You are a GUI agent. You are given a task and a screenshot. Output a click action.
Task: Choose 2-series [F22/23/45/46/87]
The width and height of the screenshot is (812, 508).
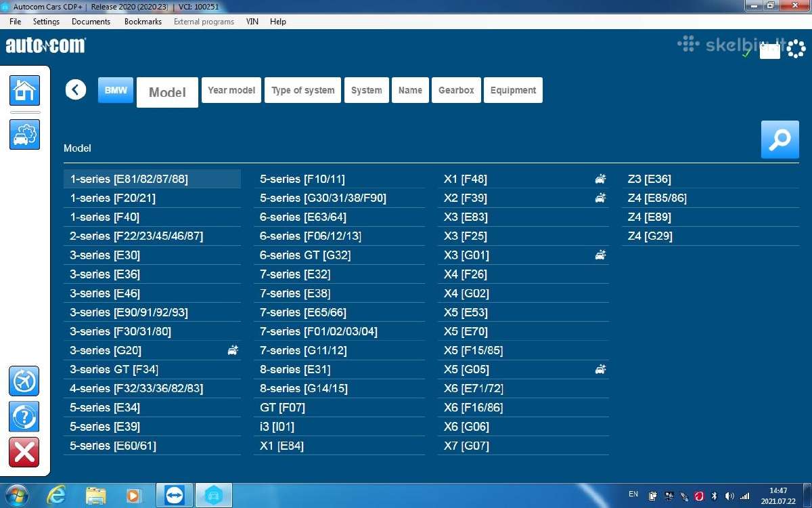tap(152, 236)
